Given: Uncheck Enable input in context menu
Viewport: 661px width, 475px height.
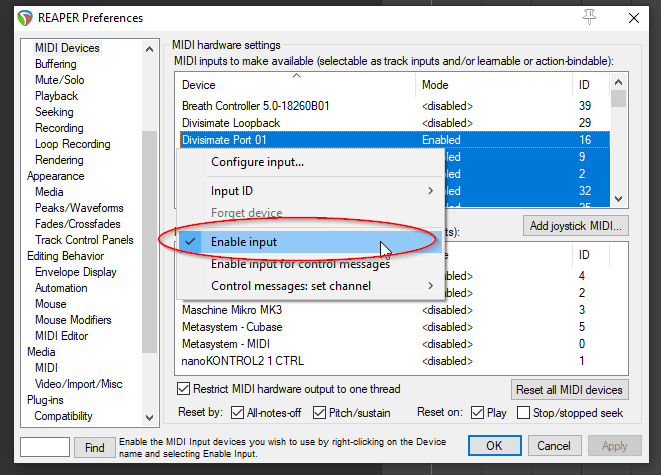Looking at the screenshot, I should coord(310,242).
